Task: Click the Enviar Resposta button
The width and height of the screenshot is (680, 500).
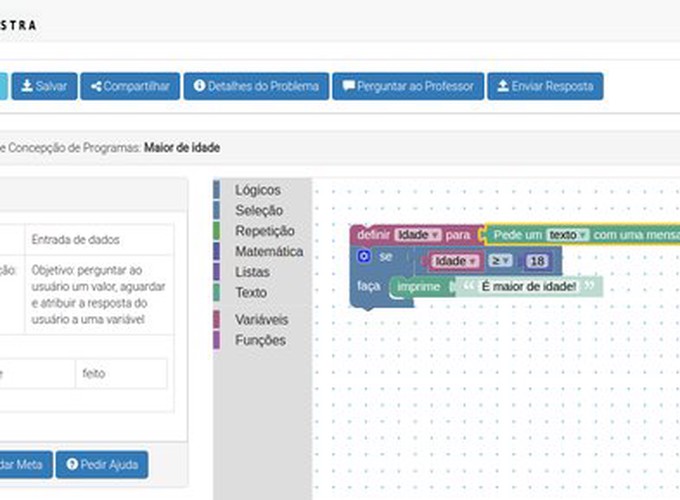Action: coord(546,87)
